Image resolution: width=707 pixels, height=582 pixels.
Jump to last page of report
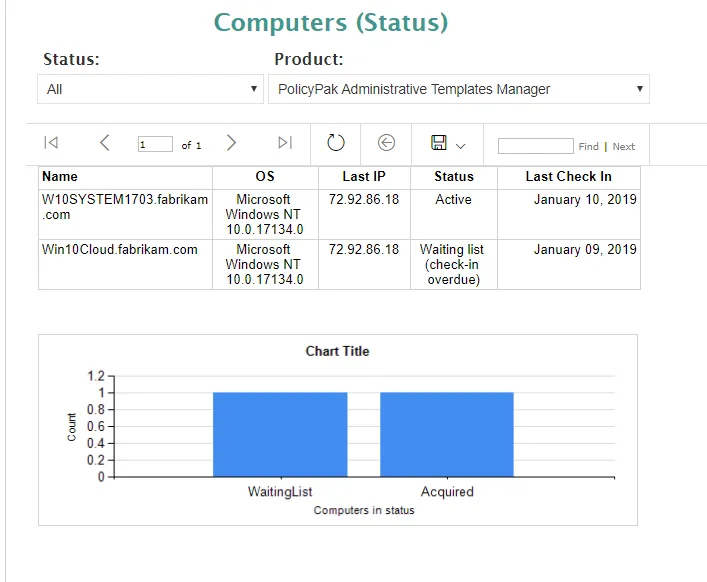coord(285,144)
